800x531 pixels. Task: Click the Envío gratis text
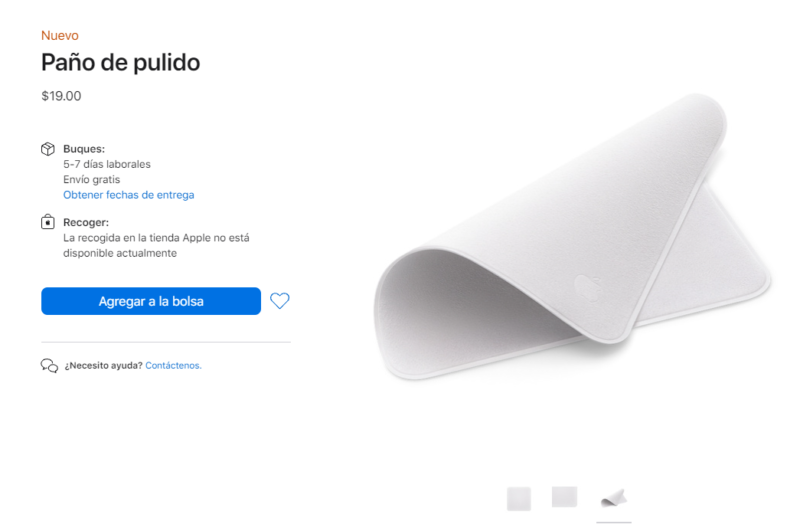click(92, 180)
